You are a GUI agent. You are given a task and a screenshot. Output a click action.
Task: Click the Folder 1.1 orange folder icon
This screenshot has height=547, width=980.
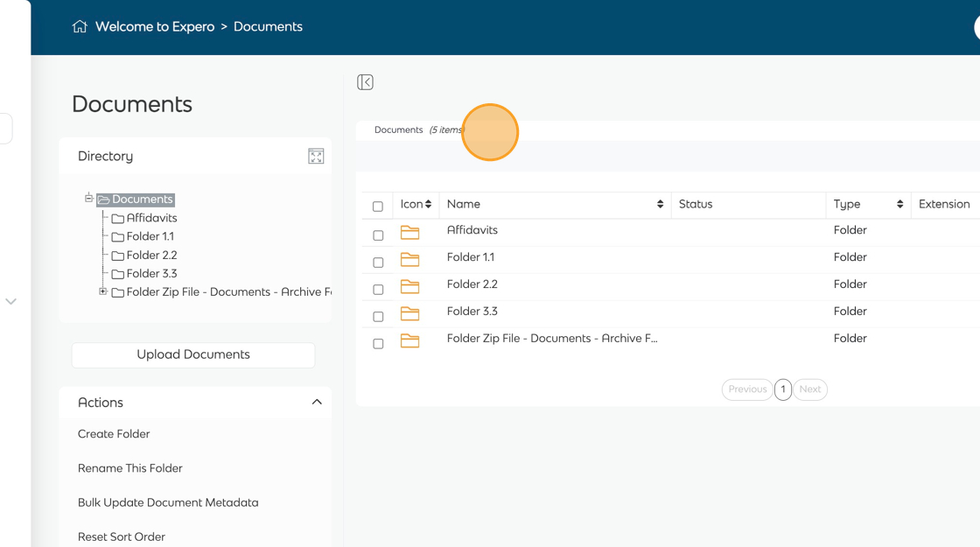point(409,259)
